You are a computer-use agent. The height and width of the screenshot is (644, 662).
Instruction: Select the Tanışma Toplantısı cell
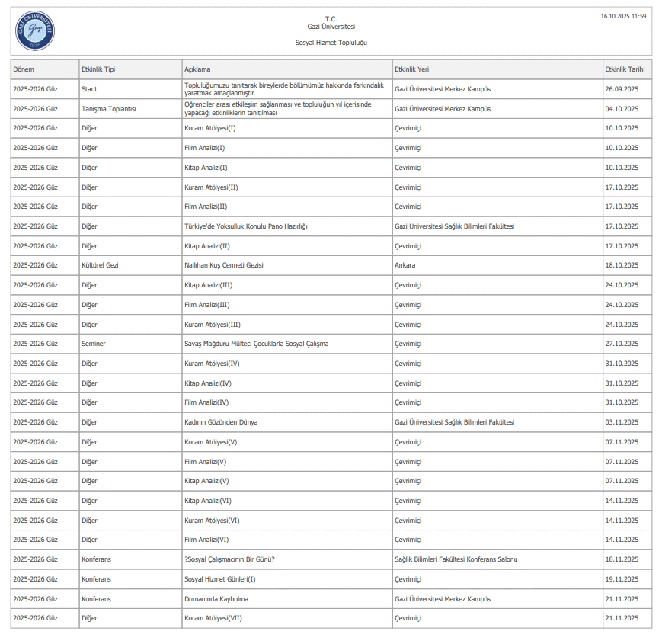[x=109, y=109]
